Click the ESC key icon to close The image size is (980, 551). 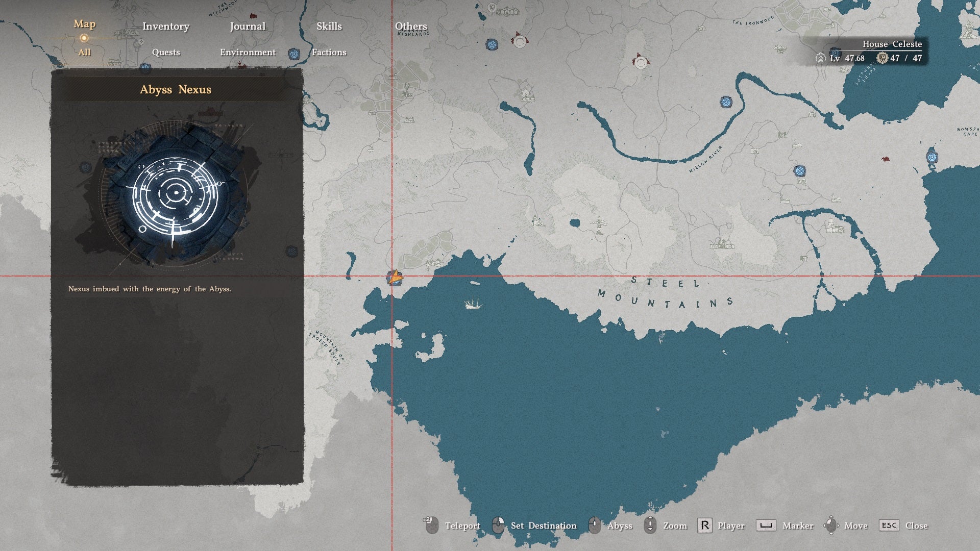889,525
